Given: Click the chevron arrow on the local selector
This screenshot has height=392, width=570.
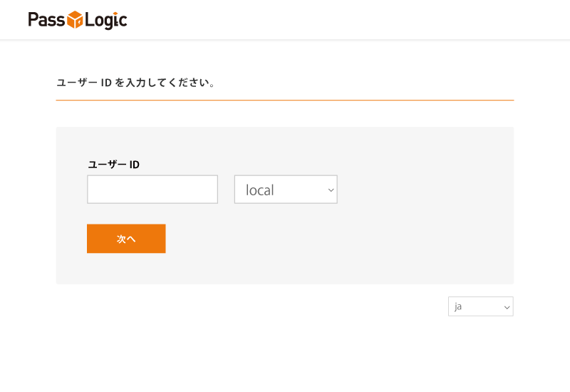Looking at the screenshot, I should point(331,190).
